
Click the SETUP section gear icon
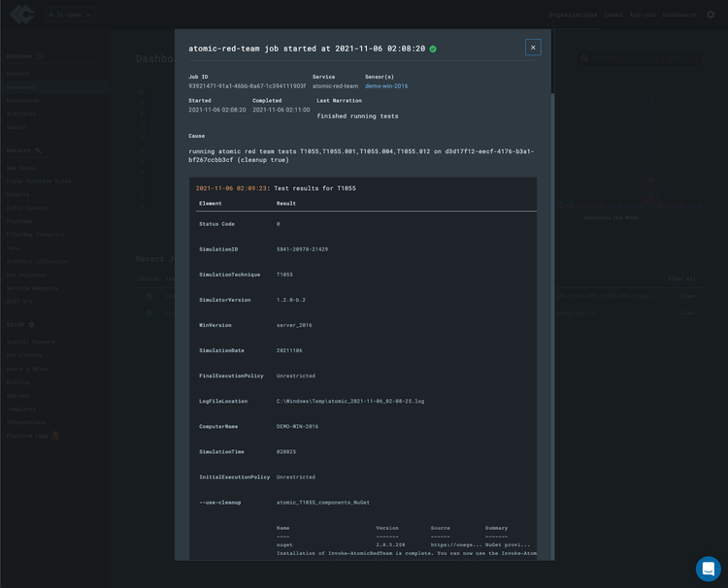[x=32, y=325]
